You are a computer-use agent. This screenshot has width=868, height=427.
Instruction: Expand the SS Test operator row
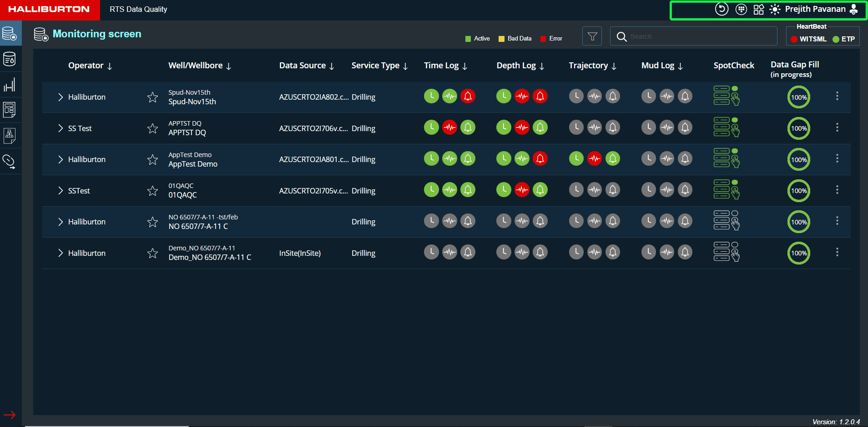pyautogui.click(x=61, y=128)
